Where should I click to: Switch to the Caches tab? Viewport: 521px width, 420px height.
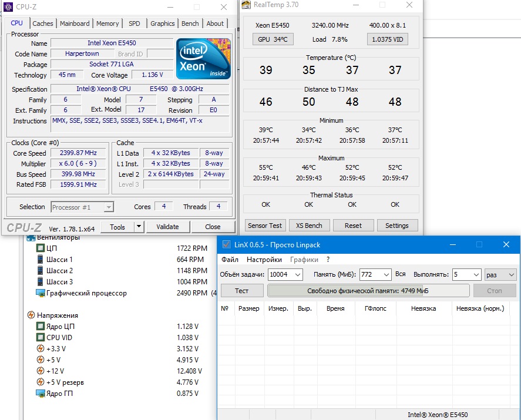[x=43, y=23]
